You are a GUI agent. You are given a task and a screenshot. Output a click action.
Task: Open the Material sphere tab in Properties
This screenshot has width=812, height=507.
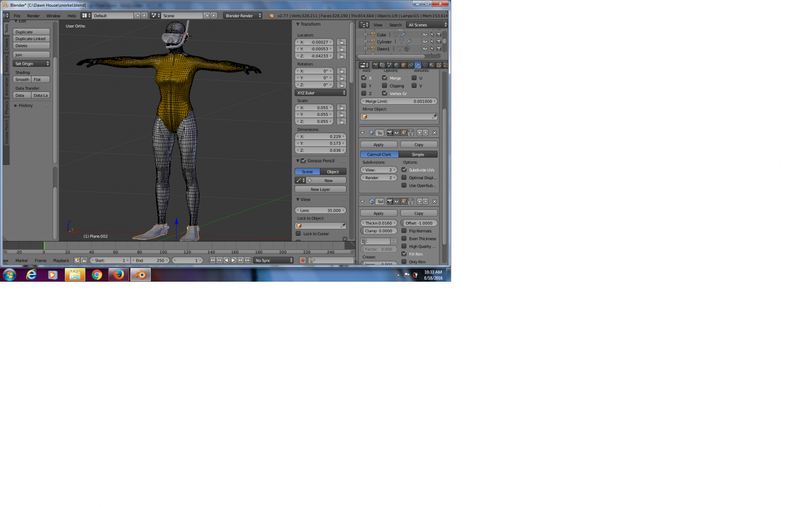(432, 65)
